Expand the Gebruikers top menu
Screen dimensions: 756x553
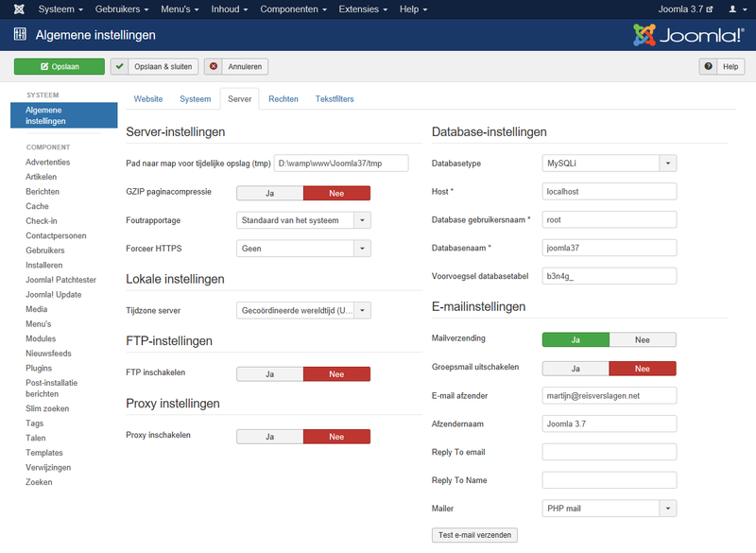[x=122, y=9]
